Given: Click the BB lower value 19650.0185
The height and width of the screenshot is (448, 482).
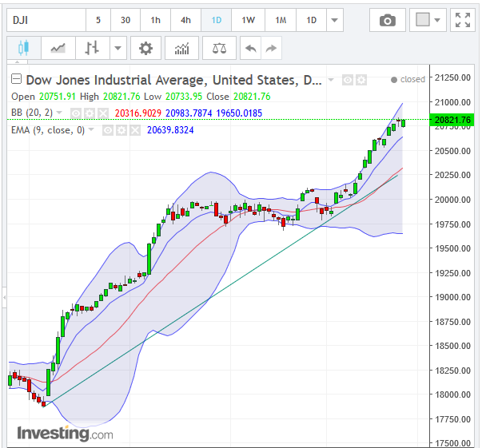Looking at the screenshot, I should click(x=239, y=113).
